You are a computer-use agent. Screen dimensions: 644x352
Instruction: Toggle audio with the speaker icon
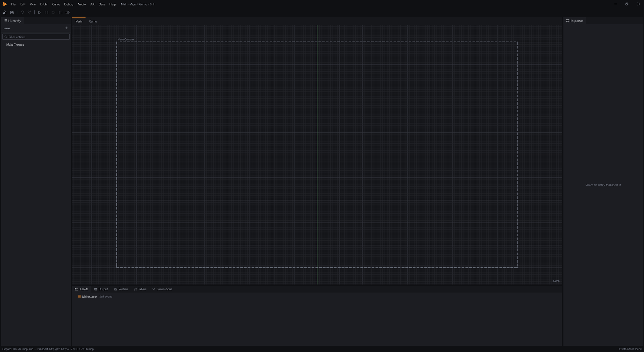(x=68, y=12)
